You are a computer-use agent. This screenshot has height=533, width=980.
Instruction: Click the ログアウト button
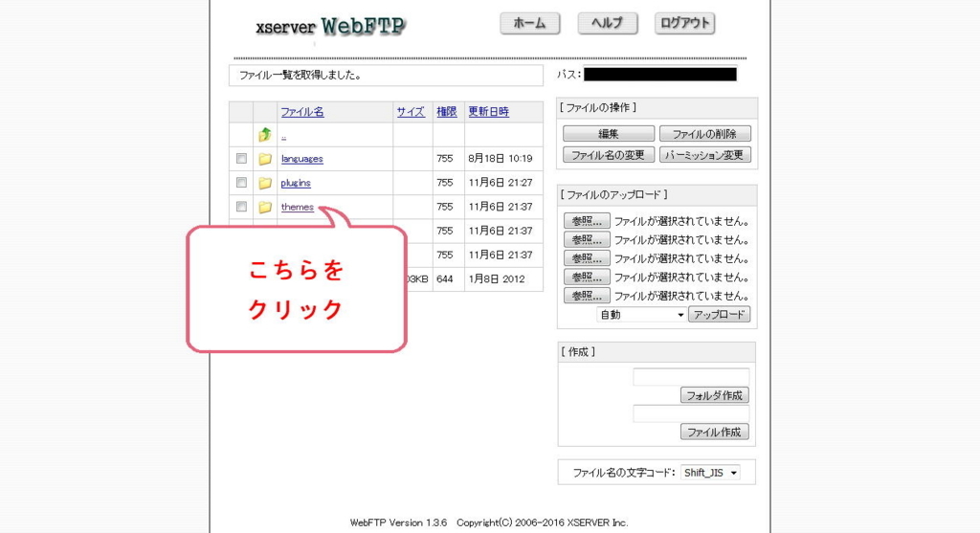click(684, 23)
